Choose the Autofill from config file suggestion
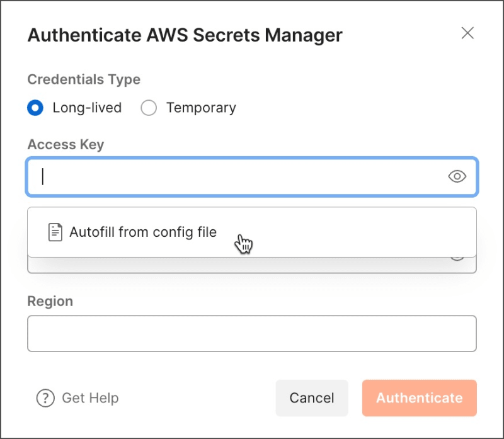Viewport: 504px width, 439px height. point(142,232)
